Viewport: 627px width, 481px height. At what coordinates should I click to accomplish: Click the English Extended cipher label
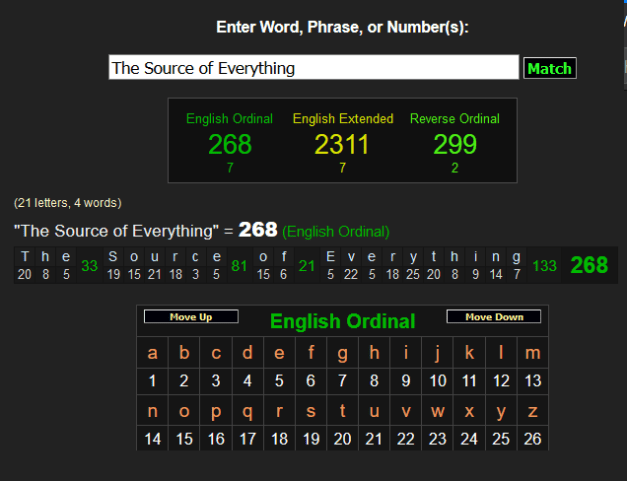point(342,119)
